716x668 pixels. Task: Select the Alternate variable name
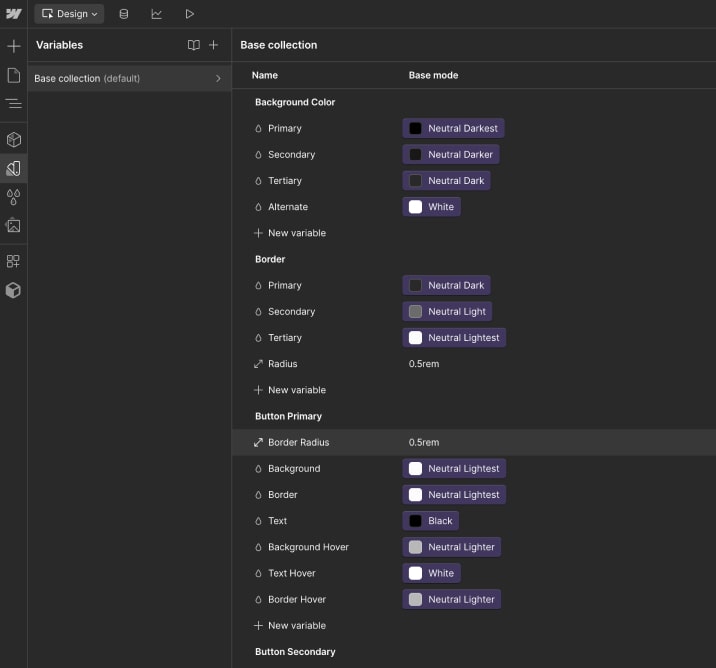click(x=288, y=207)
